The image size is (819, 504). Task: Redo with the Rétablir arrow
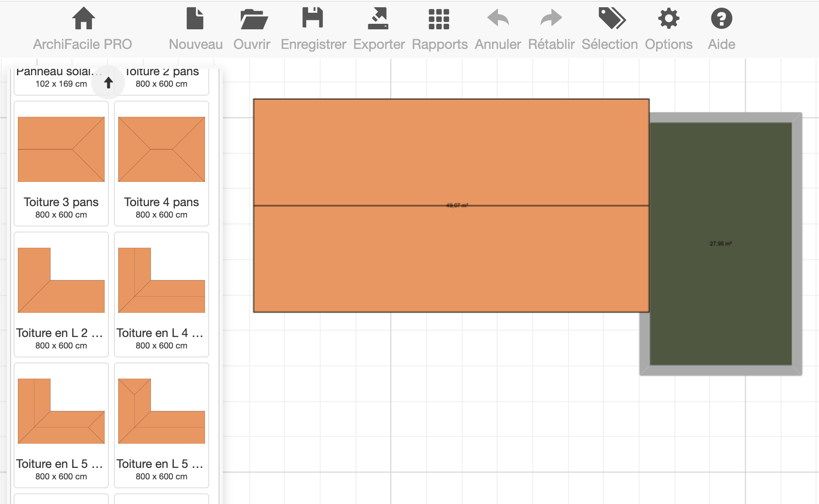[551, 18]
